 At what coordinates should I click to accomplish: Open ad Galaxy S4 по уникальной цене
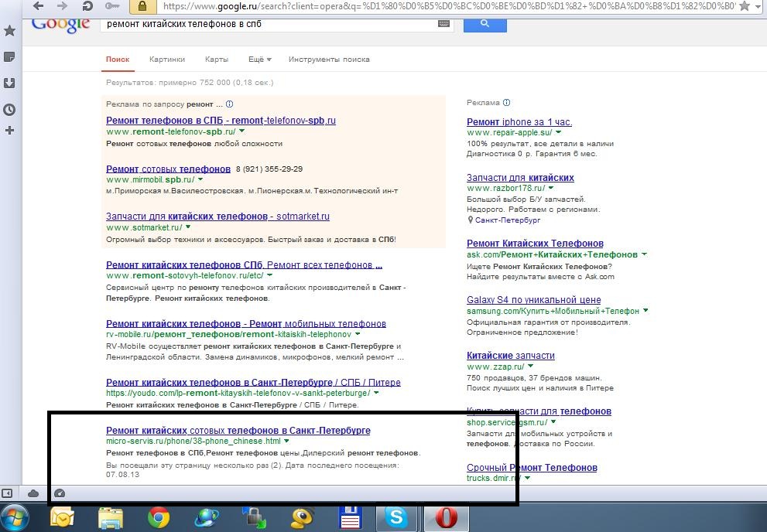pyautogui.click(x=534, y=300)
